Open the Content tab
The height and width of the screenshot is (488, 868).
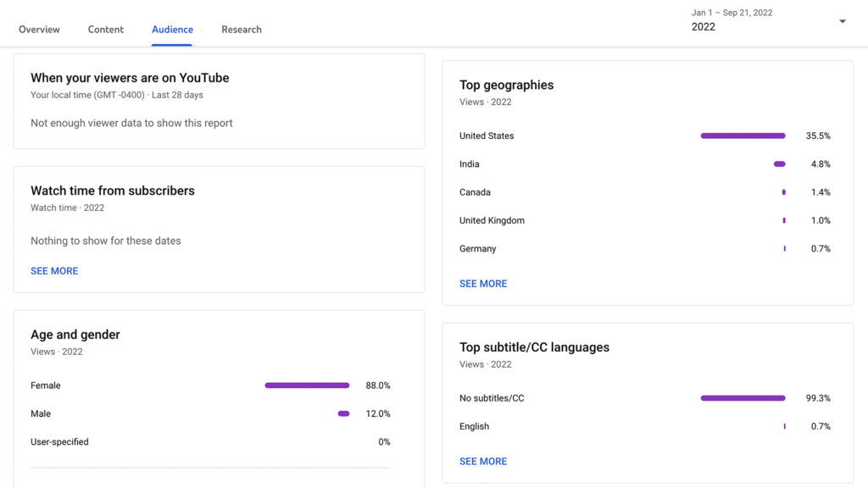point(105,29)
